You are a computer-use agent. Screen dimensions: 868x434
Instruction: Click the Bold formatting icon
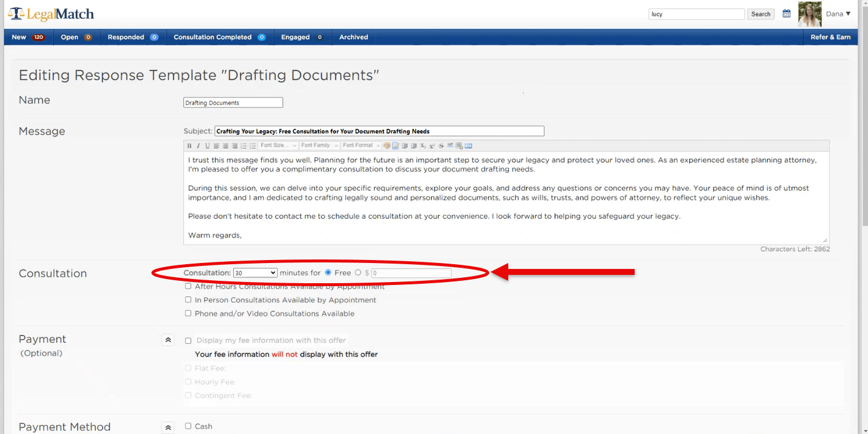(x=189, y=146)
